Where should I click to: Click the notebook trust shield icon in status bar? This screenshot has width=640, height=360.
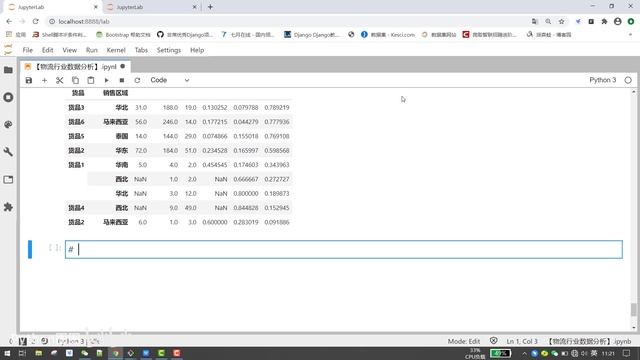point(493,341)
